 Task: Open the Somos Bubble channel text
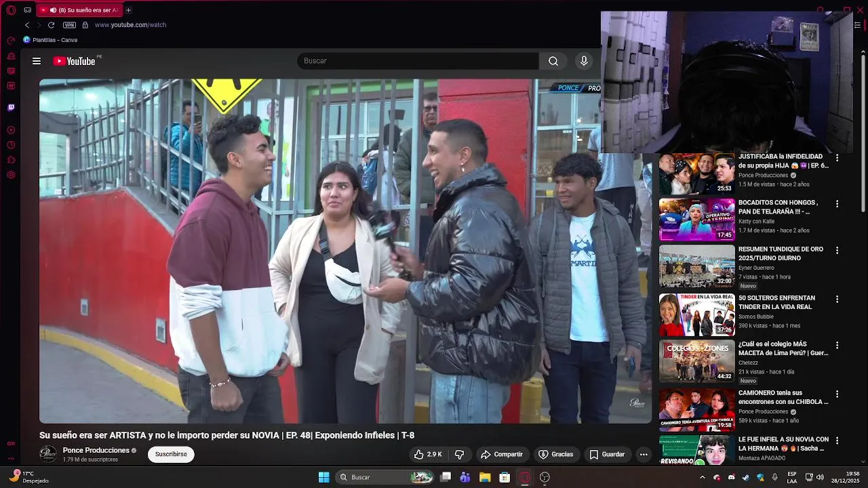coord(756,317)
